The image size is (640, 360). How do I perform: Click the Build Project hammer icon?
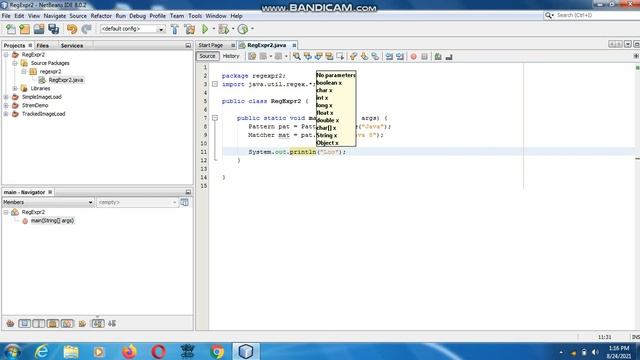click(x=175, y=29)
